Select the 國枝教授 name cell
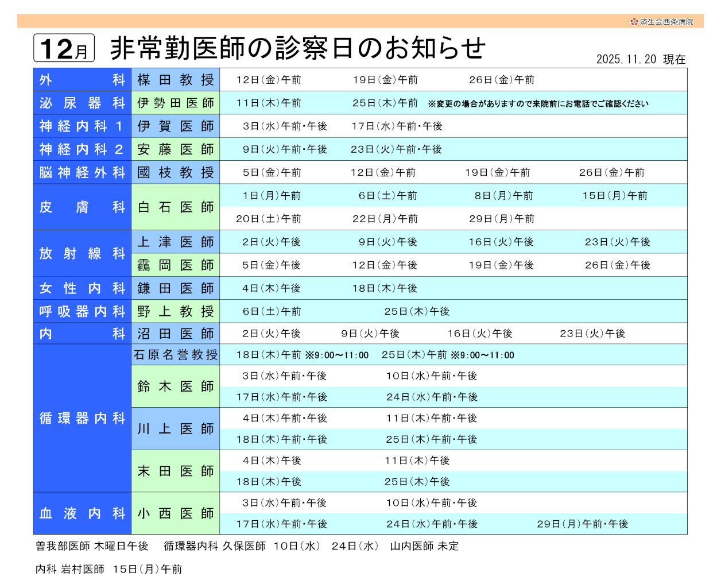721x588 pixels. click(176, 172)
